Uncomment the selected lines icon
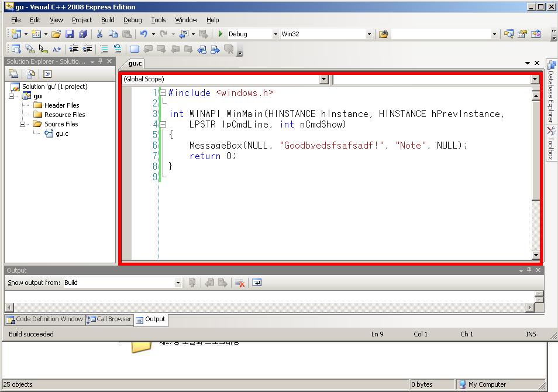The width and height of the screenshot is (558, 392). (118, 49)
